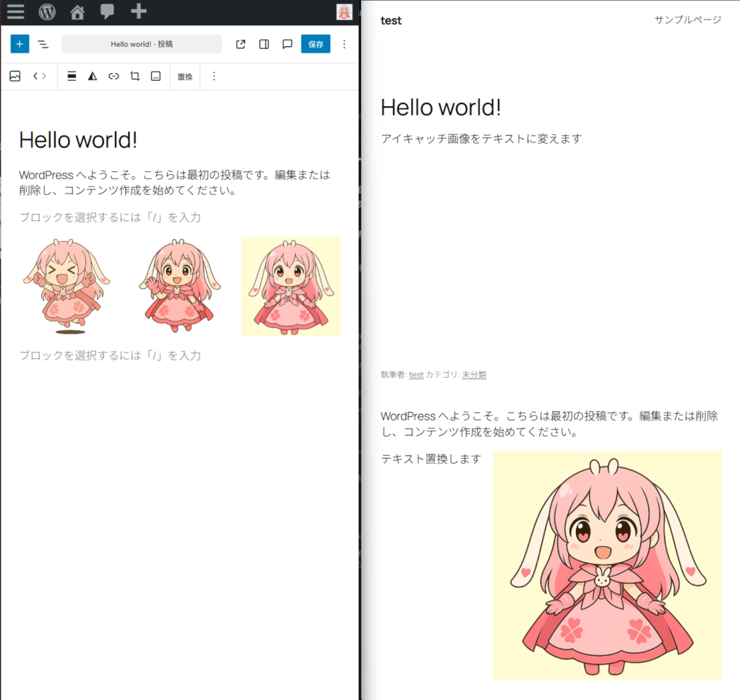Toggle the settings sidebar panel

(264, 44)
